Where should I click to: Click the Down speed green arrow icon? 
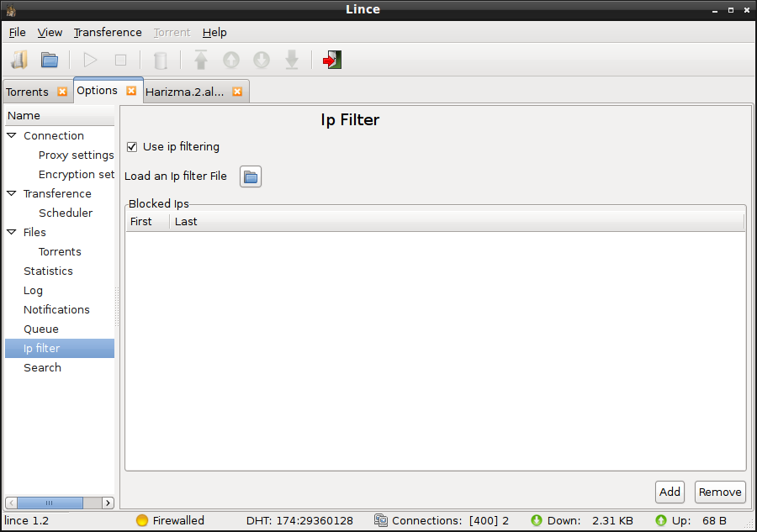point(537,520)
